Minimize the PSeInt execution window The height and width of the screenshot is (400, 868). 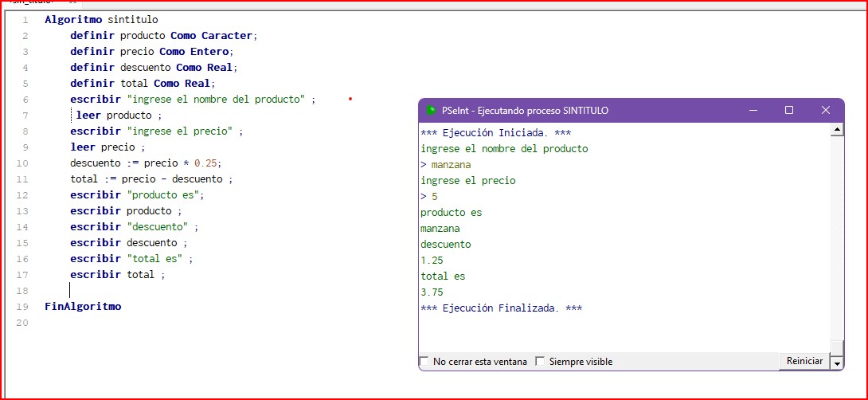[753, 111]
